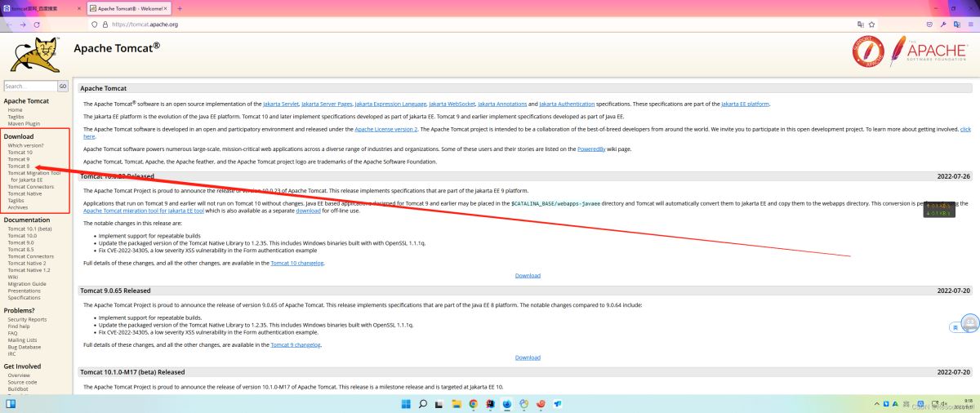Go back using the browser back arrow
The image size is (980, 413).
click(x=7, y=24)
